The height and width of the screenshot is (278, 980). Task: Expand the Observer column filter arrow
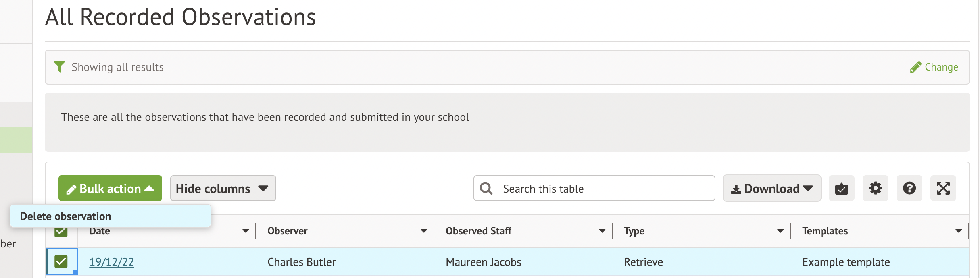tap(423, 231)
